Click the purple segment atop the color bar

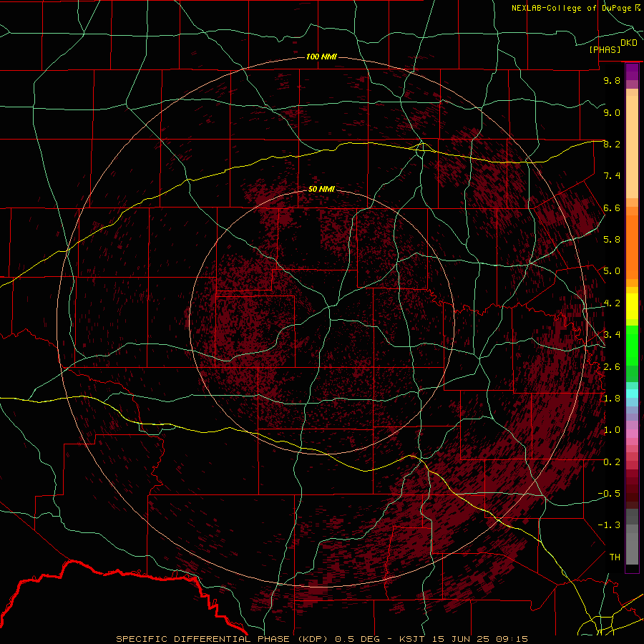pyautogui.click(x=632, y=72)
